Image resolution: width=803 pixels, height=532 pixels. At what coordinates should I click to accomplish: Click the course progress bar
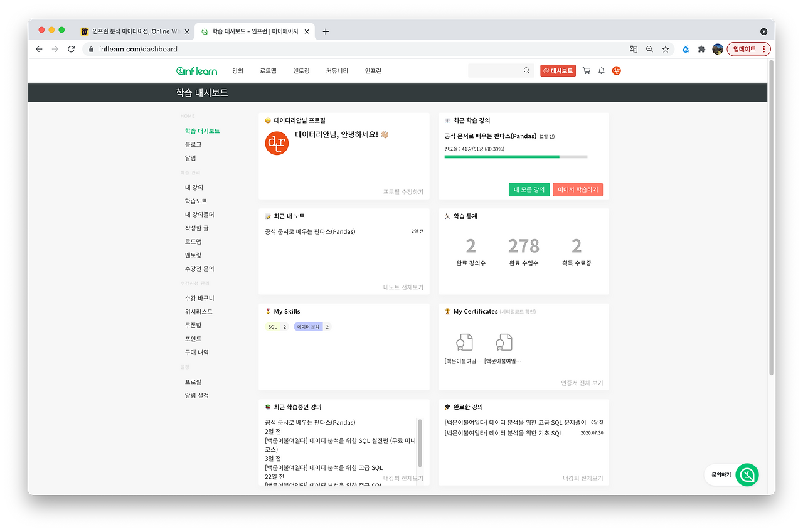(x=516, y=157)
